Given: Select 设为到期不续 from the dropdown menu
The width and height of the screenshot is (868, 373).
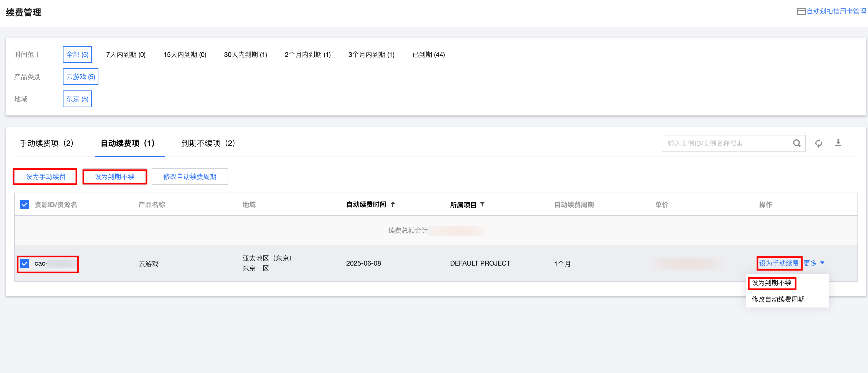Looking at the screenshot, I should pyautogui.click(x=772, y=283).
